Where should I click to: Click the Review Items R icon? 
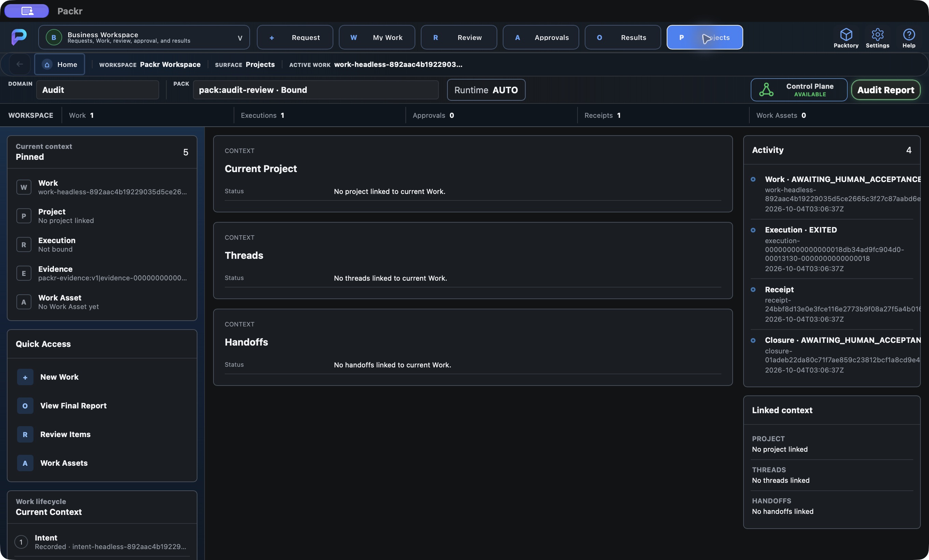pyautogui.click(x=25, y=434)
